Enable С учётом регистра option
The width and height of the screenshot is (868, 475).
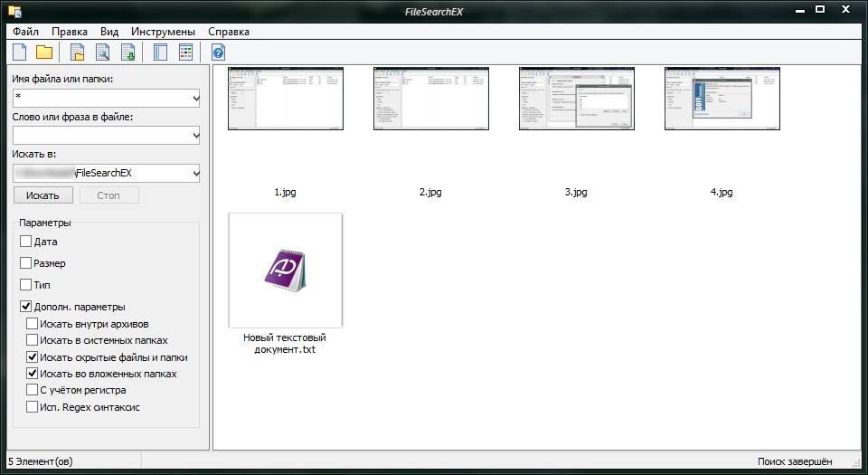coord(33,390)
